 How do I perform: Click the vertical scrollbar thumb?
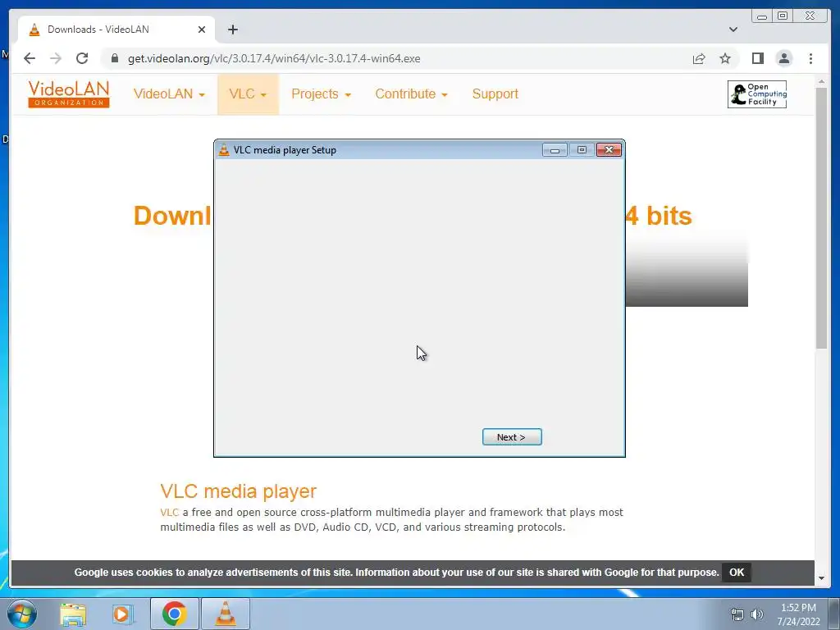tap(821, 218)
